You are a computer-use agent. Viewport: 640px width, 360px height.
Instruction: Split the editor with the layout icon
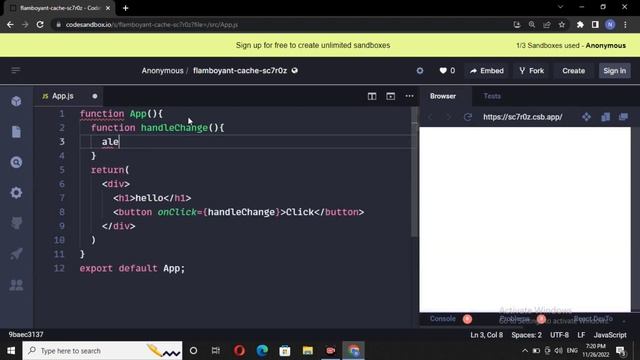pyautogui.click(x=372, y=96)
